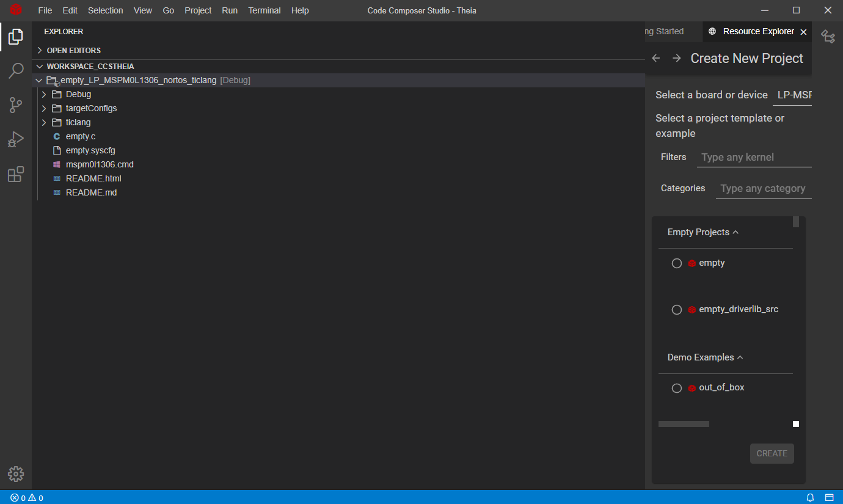Click the CREATE button
The image size is (843, 504).
tap(772, 453)
